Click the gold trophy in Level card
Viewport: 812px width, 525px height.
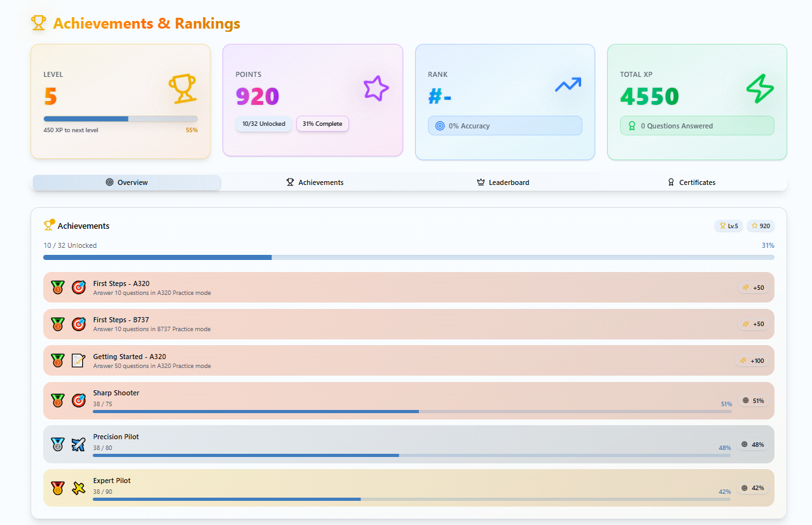pyautogui.click(x=182, y=89)
